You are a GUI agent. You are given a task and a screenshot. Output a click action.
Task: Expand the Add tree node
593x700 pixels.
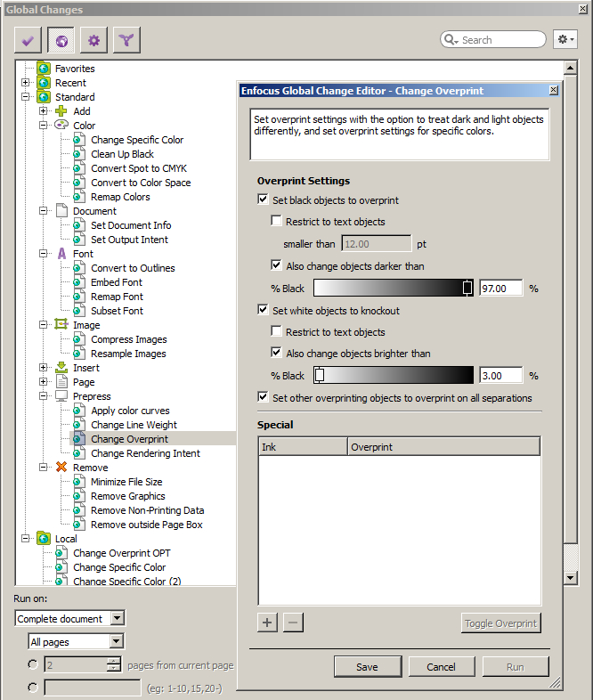(x=44, y=110)
